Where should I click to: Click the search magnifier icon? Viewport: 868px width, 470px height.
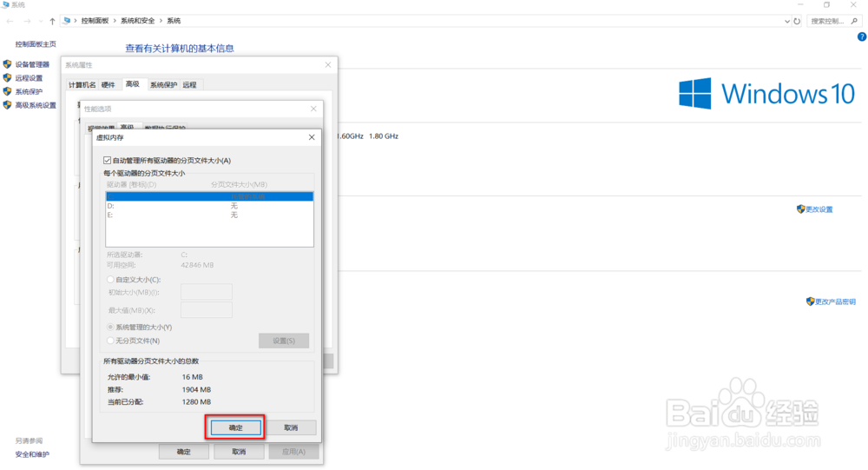(x=854, y=21)
